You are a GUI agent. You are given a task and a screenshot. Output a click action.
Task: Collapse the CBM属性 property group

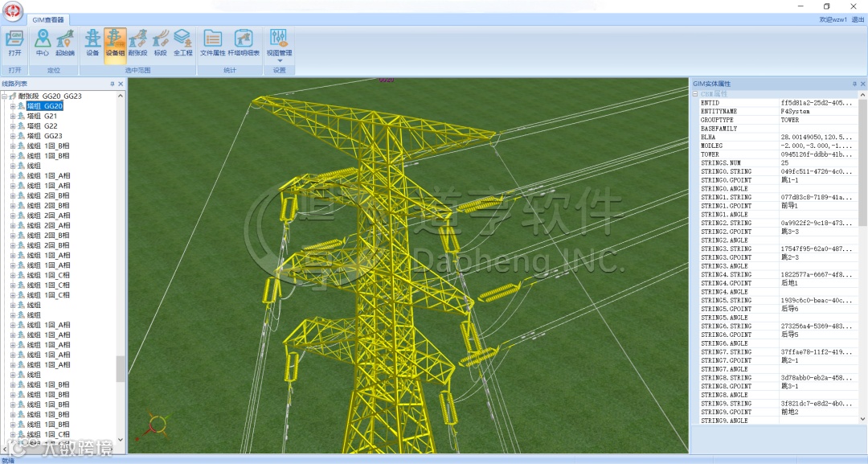tap(695, 94)
